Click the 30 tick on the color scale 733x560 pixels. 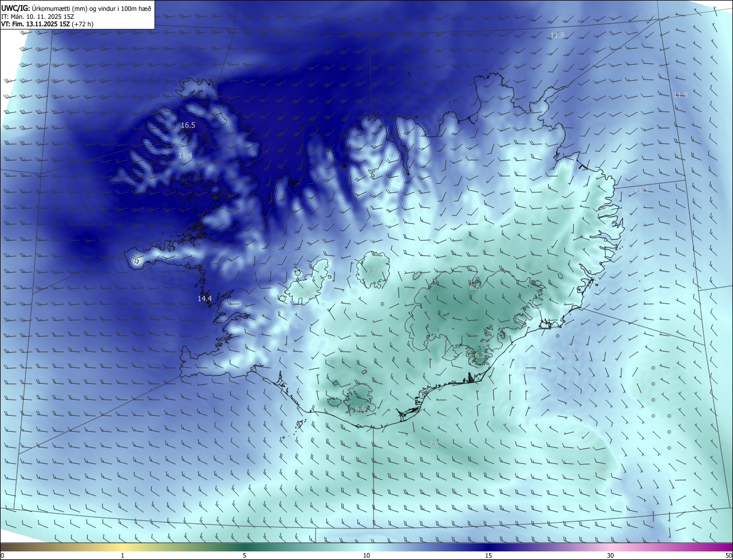(610, 555)
